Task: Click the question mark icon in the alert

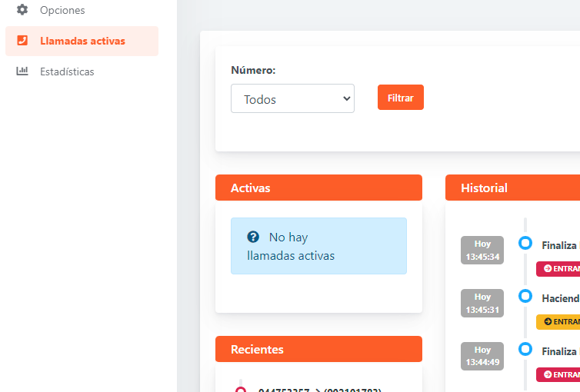Action: 253,237
